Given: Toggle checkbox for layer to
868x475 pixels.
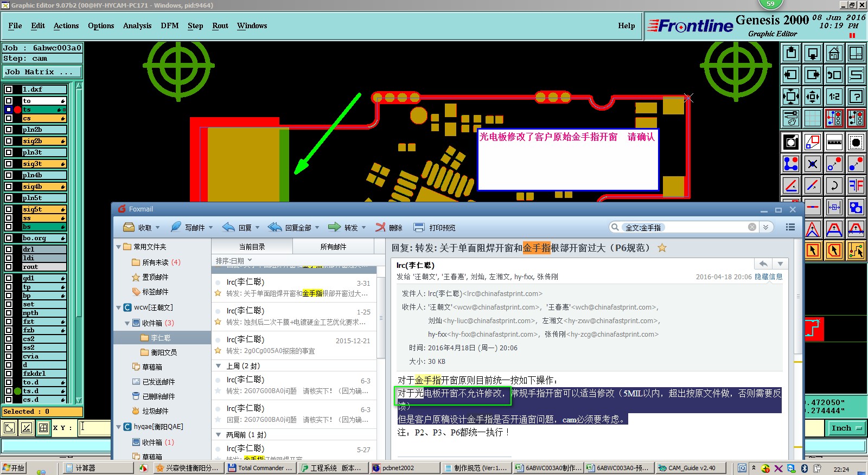Looking at the screenshot, I should 9,101.
